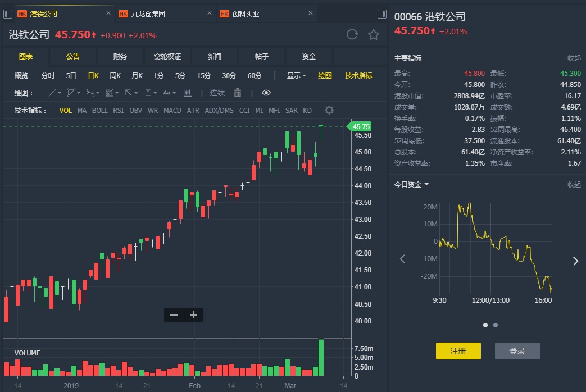This screenshot has height=392, width=586.
Task: Open the 窝轮权证 warrants tab
Action: click(x=167, y=56)
